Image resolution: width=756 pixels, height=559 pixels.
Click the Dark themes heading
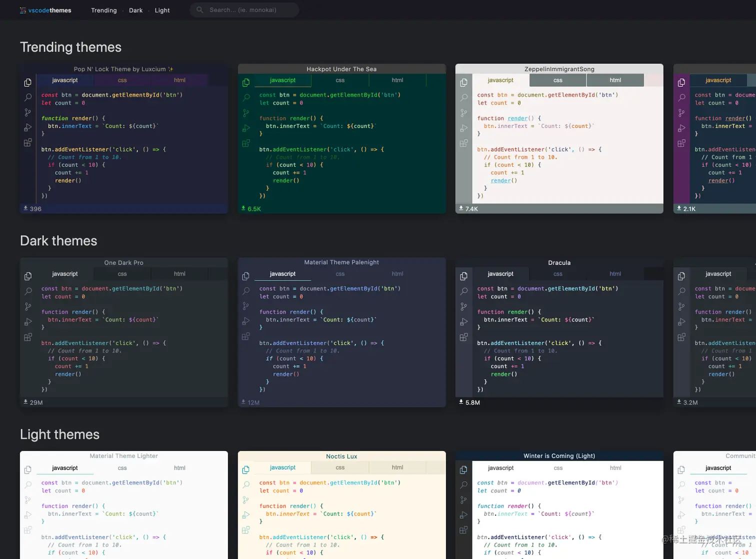pos(58,240)
